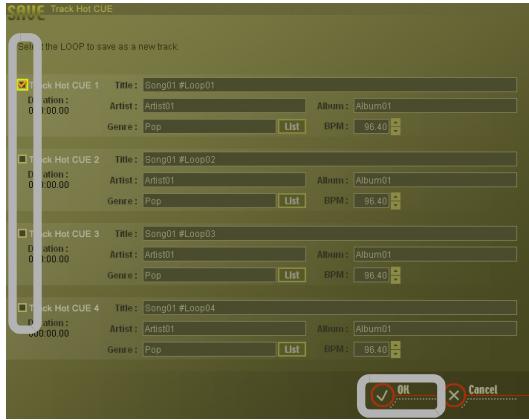Tick the Track Hot CUE 3 checkbox
This screenshot has width=529, height=420.
point(22,233)
